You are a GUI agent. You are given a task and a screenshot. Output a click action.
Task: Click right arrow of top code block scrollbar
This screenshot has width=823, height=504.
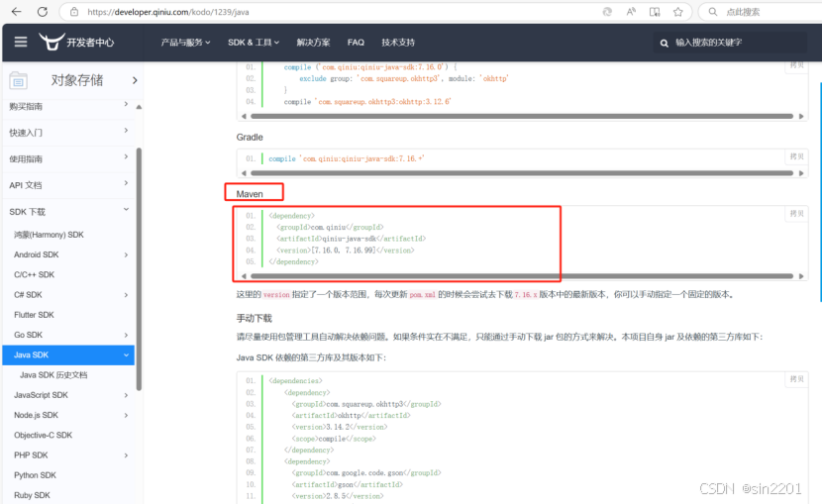(x=801, y=116)
